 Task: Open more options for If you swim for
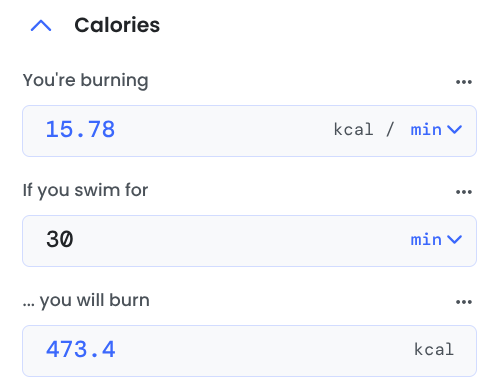point(464,192)
